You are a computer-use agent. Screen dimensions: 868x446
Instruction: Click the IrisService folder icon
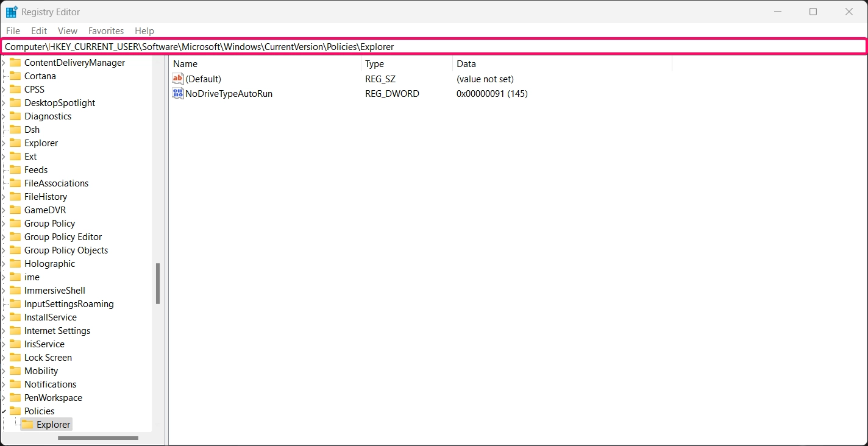tap(15, 344)
